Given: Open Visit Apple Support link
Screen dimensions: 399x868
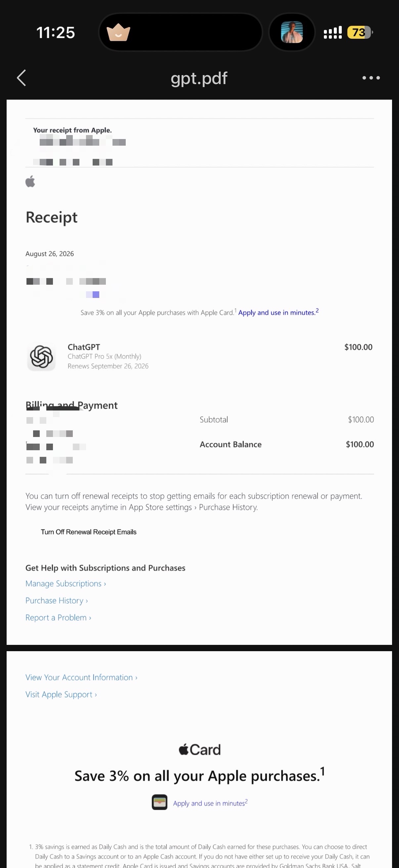Looking at the screenshot, I should coord(61,694).
